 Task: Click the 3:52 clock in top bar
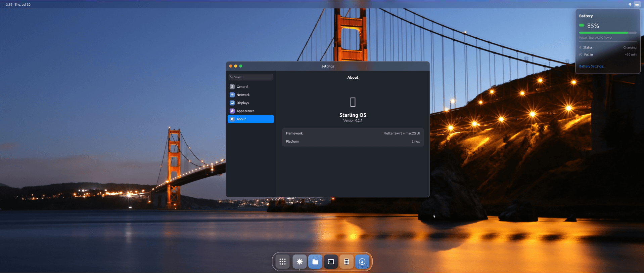point(9,5)
